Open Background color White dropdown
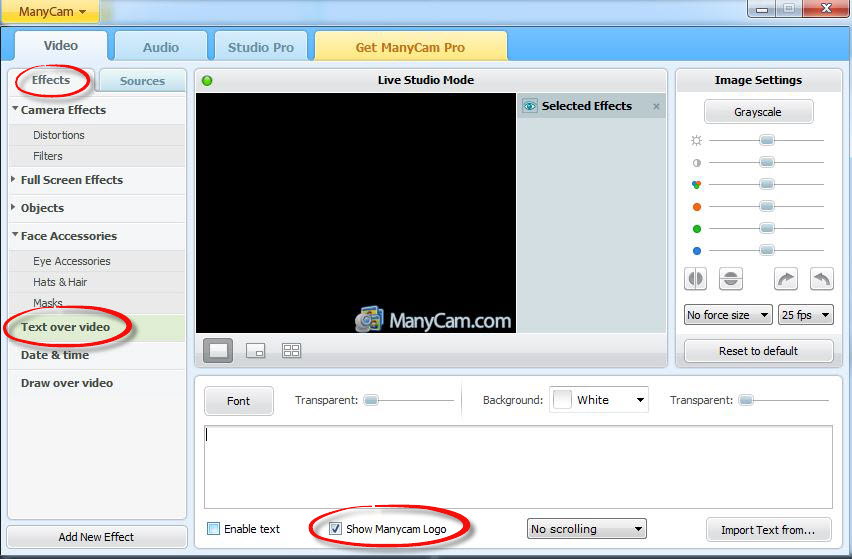Image resolution: width=852 pixels, height=559 pixels. click(599, 400)
